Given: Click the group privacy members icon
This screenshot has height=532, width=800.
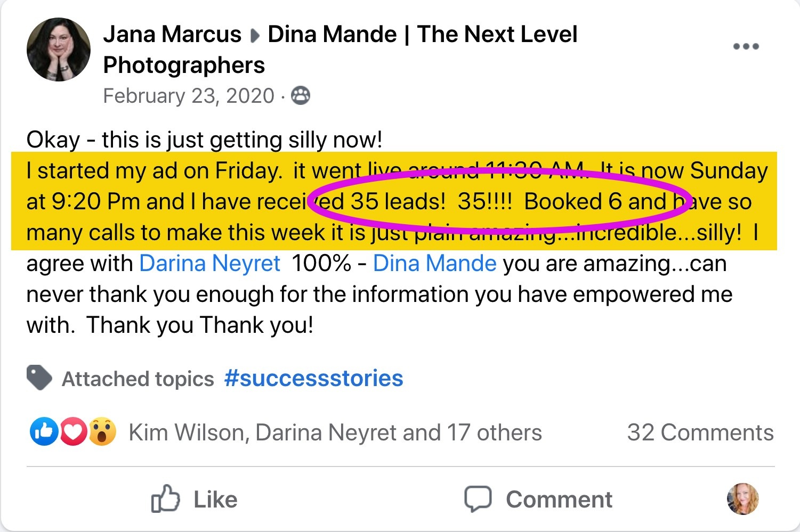Looking at the screenshot, I should (x=301, y=95).
